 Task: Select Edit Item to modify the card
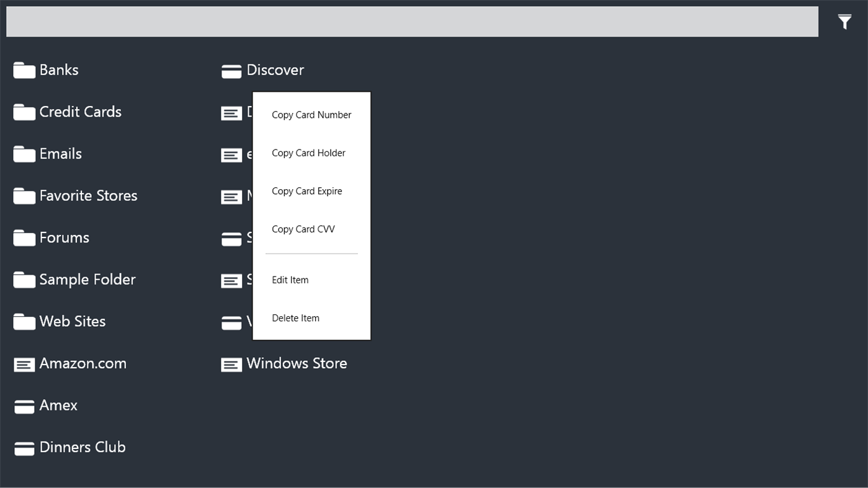click(x=290, y=280)
